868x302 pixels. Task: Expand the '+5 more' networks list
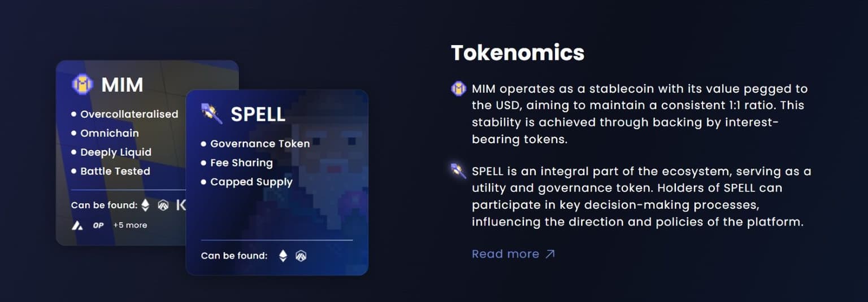point(130,225)
